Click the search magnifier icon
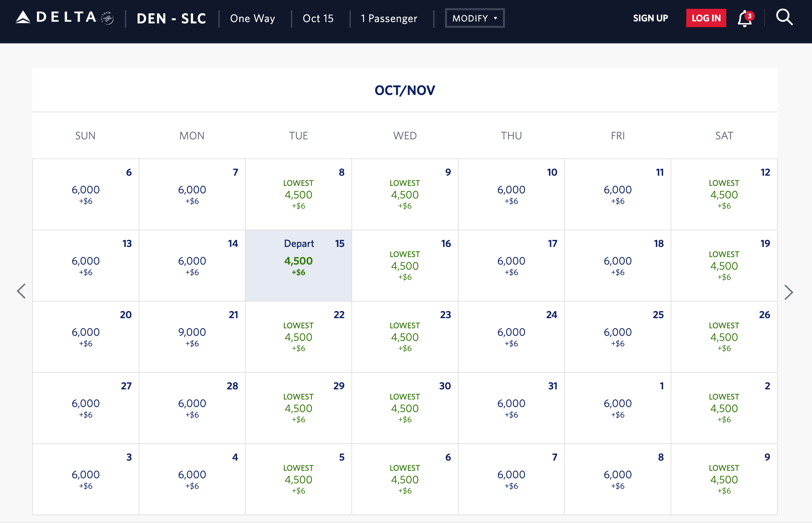This screenshot has height=523, width=812. pos(784,18)
